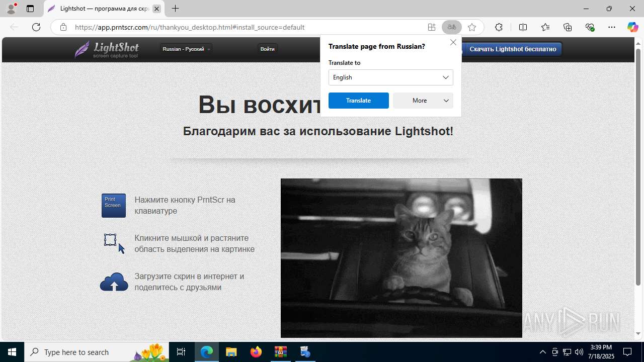The width and height of the screenshot is (644, 362).
Task: Open the Favorites list
Action: 545,27
